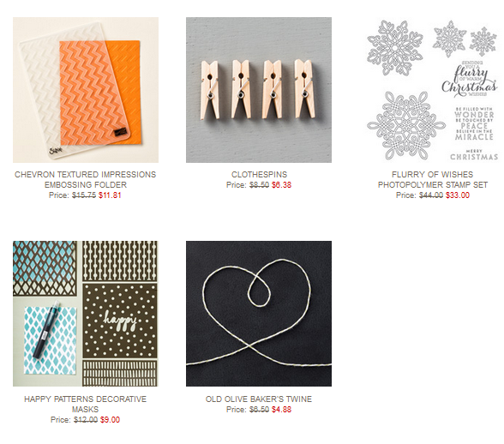Select the $11.81 sale price

[x=110, y=195]
